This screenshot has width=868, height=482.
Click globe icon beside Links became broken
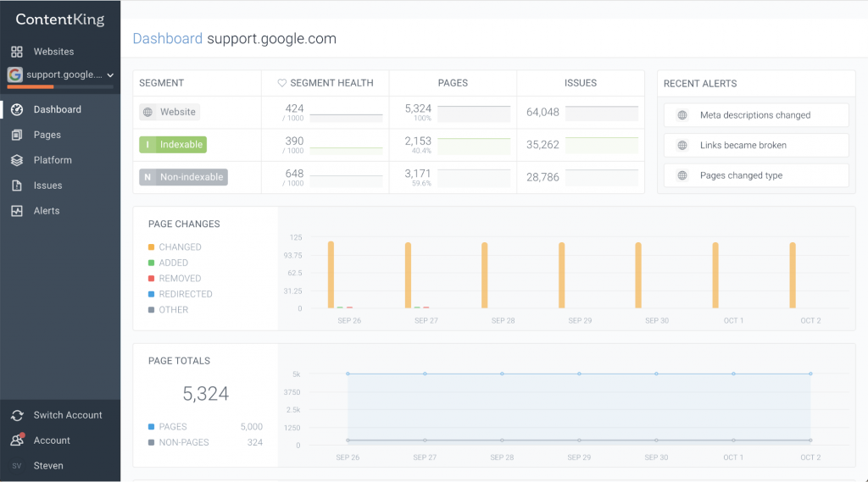point(682,145)
